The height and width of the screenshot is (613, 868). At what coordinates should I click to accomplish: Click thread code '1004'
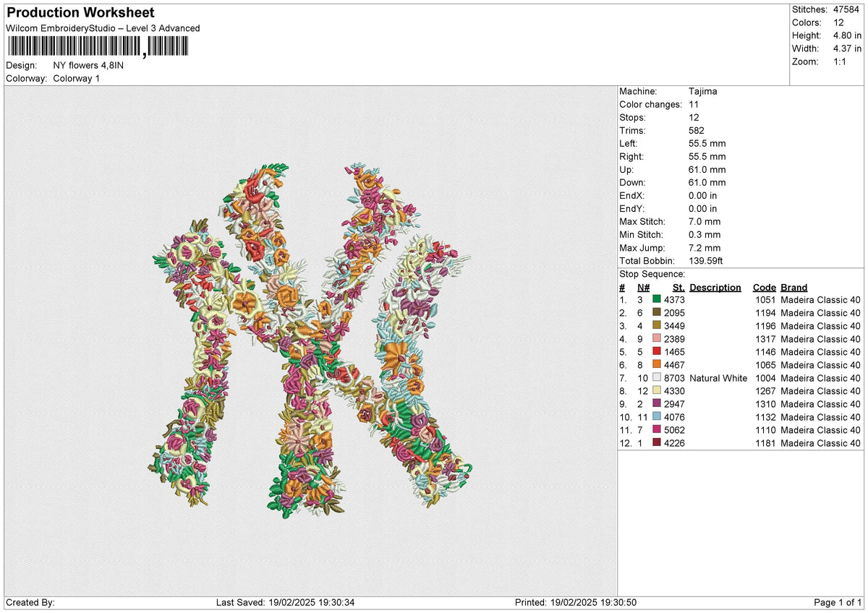point(765,377)
